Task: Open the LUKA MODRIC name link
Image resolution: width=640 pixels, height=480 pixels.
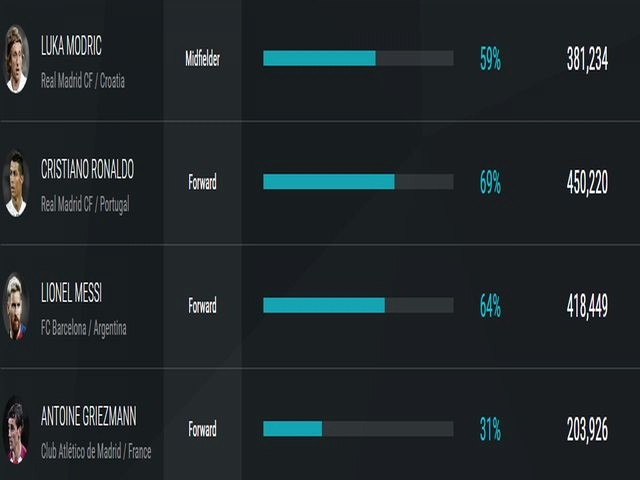Action: pyautogui.click(x=71, y=45)
